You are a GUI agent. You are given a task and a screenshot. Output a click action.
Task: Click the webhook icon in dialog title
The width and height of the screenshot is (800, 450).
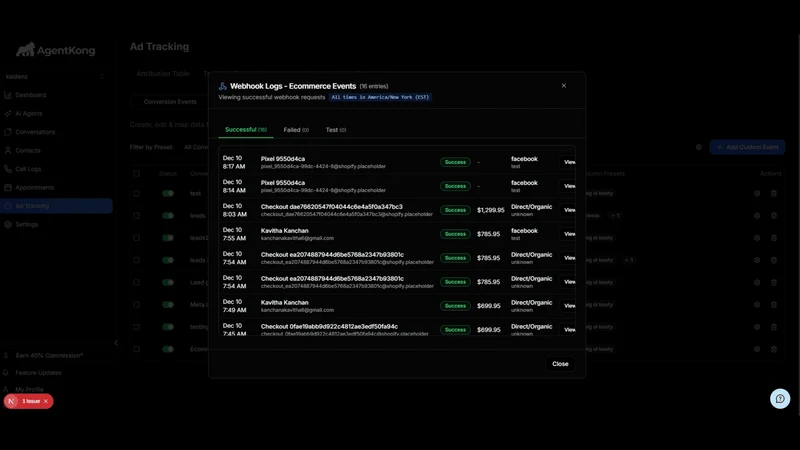pos(222,86)
